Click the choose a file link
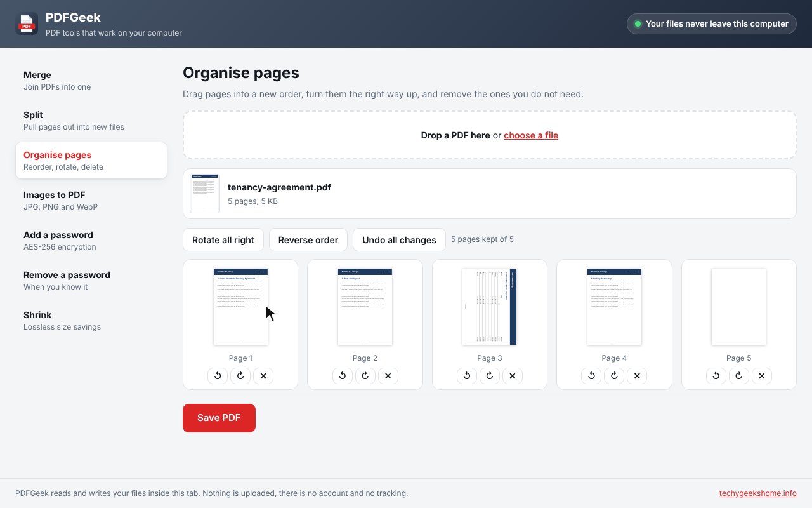Viewport: 812px width, 508px height. pos(531,135)
